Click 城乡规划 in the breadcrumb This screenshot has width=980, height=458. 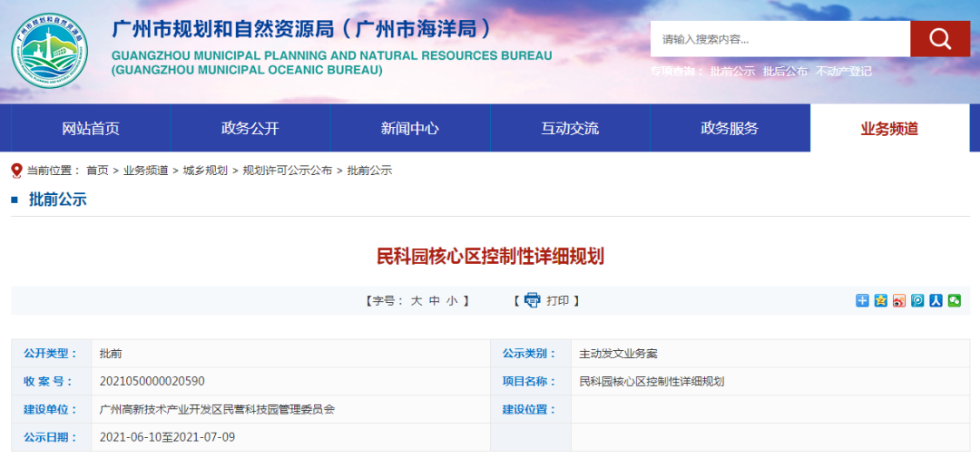205,171
